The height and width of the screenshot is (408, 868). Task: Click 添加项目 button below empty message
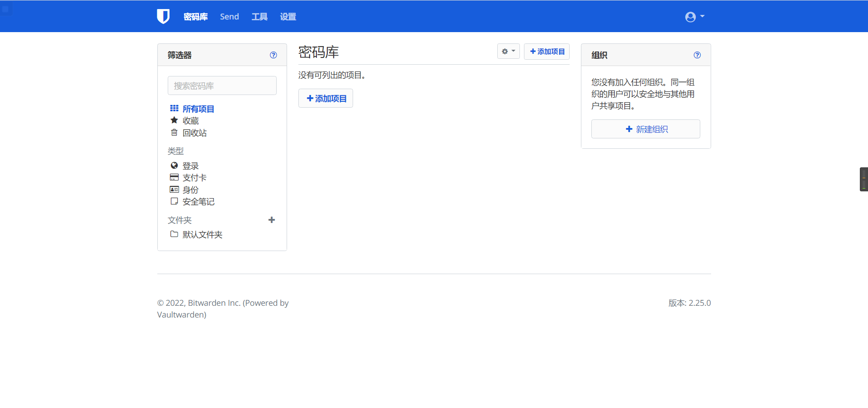(x=325, y=99)
